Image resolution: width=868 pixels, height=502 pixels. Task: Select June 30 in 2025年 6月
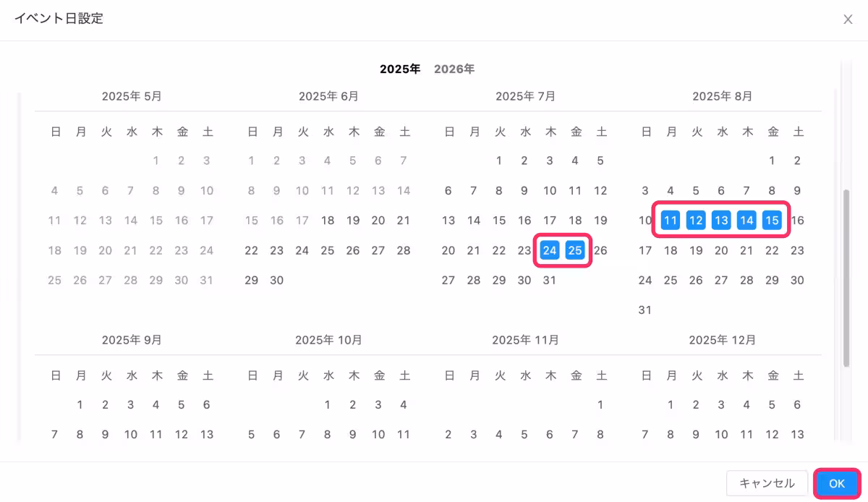coord(277,280)
